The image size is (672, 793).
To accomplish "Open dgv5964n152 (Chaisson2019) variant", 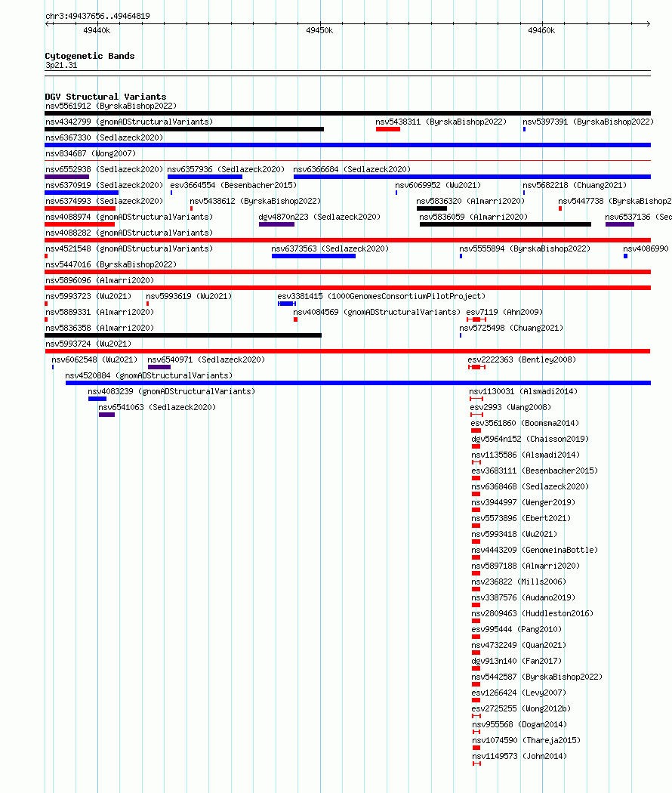I will [530, 439].
